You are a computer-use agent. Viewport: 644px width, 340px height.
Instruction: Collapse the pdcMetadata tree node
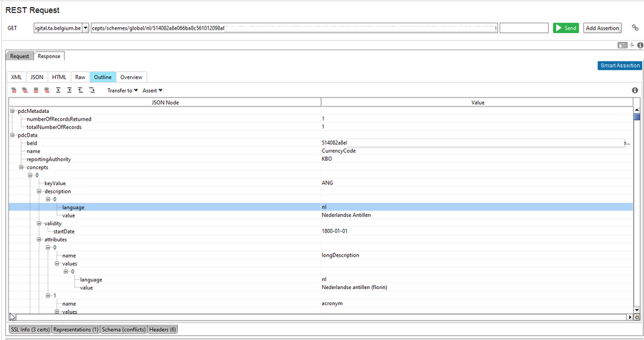point(12,111)
